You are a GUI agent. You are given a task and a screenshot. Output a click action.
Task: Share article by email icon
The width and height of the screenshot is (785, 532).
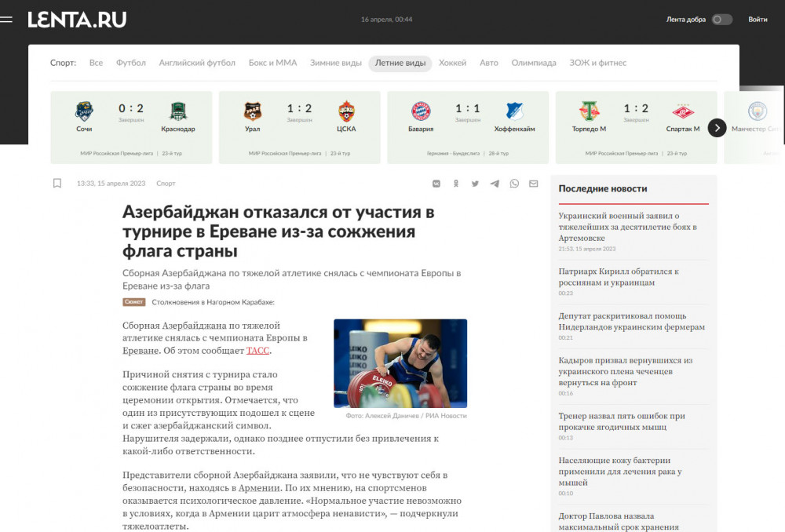click(x=534, y=184)
